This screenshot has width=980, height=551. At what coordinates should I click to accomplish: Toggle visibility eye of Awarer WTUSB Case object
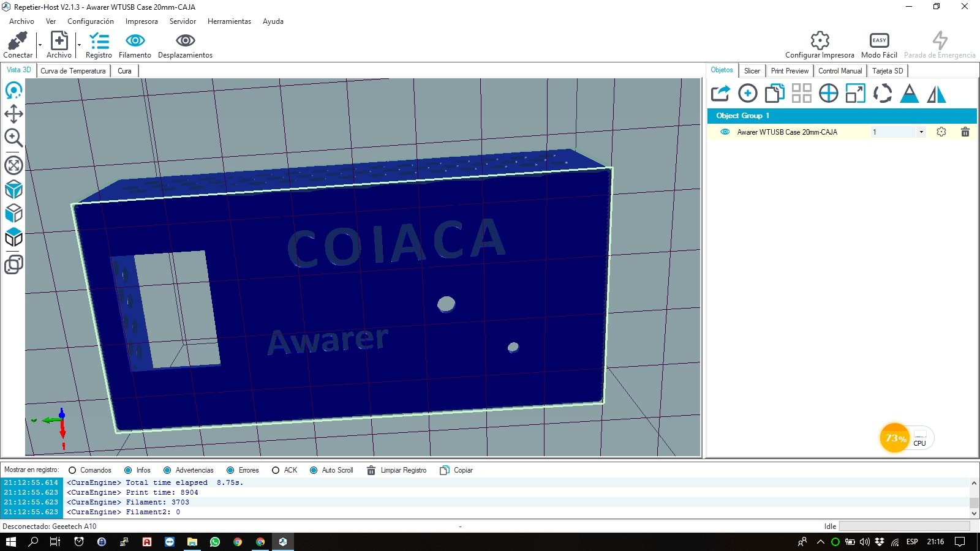click(725, 132)
